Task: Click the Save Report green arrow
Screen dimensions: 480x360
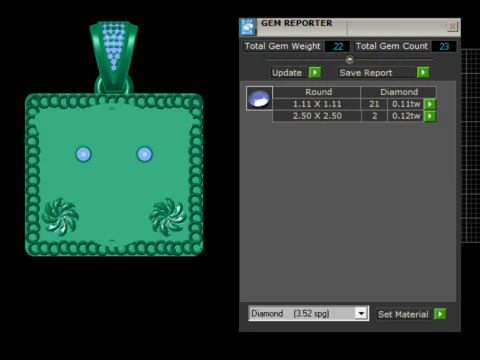Action: click(423, 72)
